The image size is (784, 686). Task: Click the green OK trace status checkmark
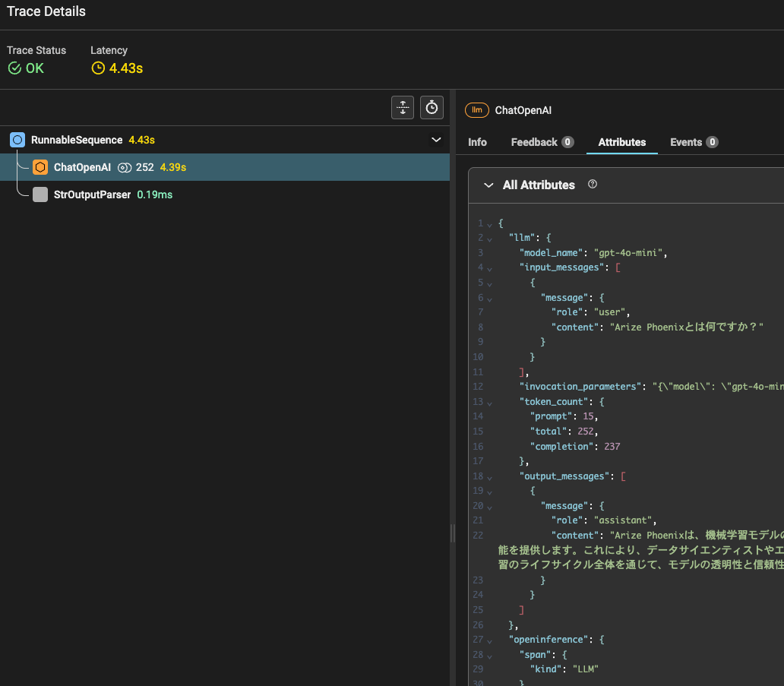point(14,68)
